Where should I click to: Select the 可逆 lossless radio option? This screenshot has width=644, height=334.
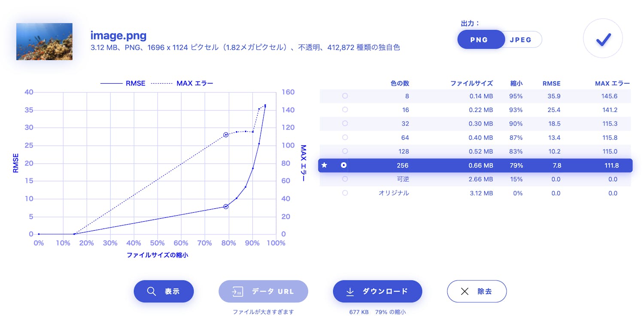click(345, 179)
